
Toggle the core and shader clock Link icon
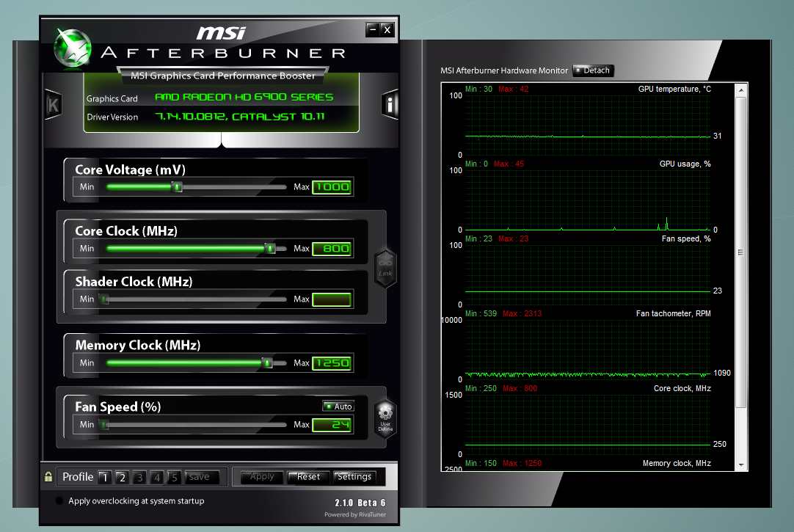tap(385, 269)
